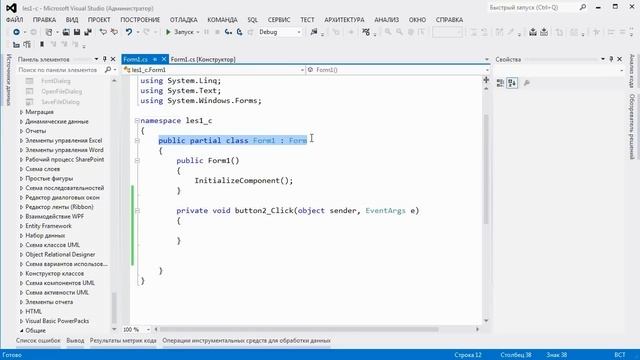Click the New Project toolbar icon
The width and height of the screenshot is (640, 360).
coord(49,32)
